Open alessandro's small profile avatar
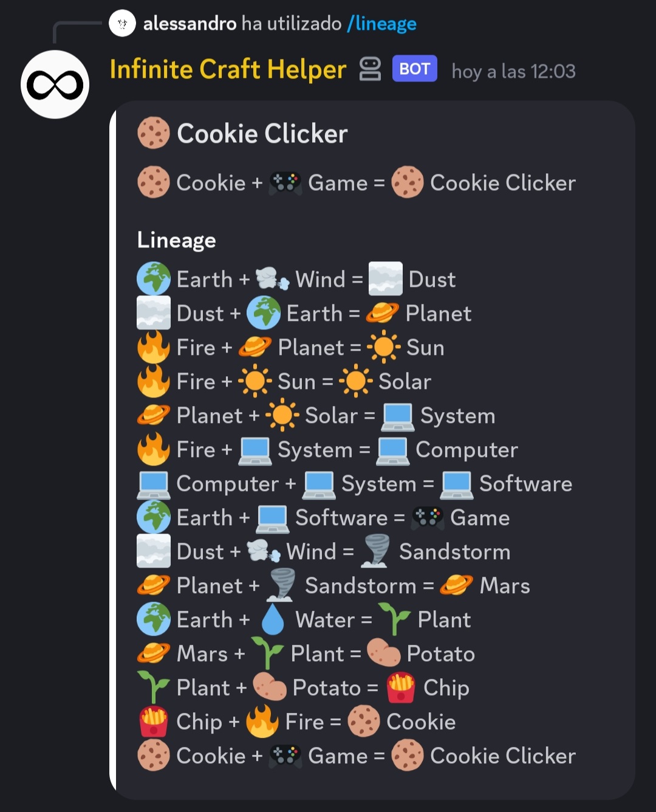Screen dimensions: 656x812 pyautogui.click(x=122, y=24)
